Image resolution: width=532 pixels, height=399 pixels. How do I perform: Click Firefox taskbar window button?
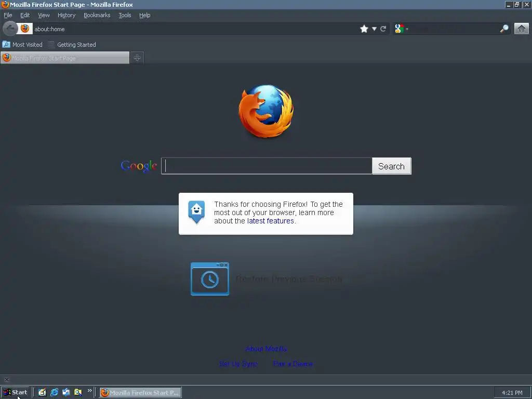140,393
